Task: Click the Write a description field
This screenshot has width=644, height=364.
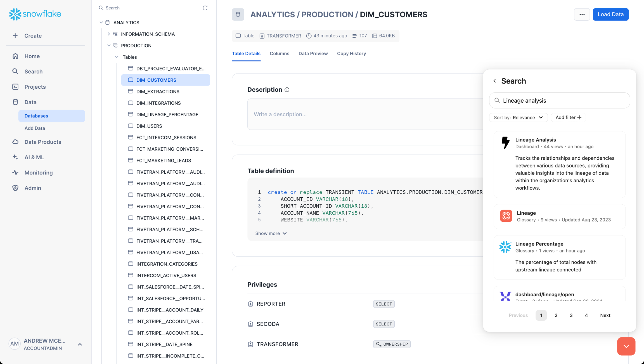Action: 363,114
